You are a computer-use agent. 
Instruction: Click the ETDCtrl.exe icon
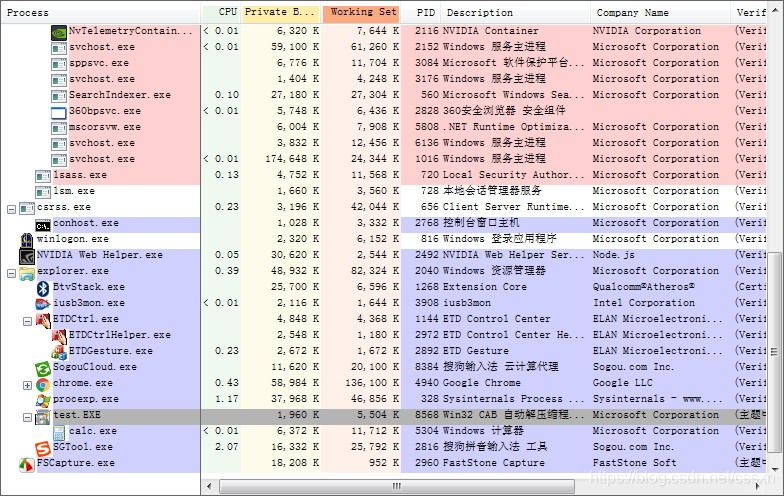coord(44,320)
